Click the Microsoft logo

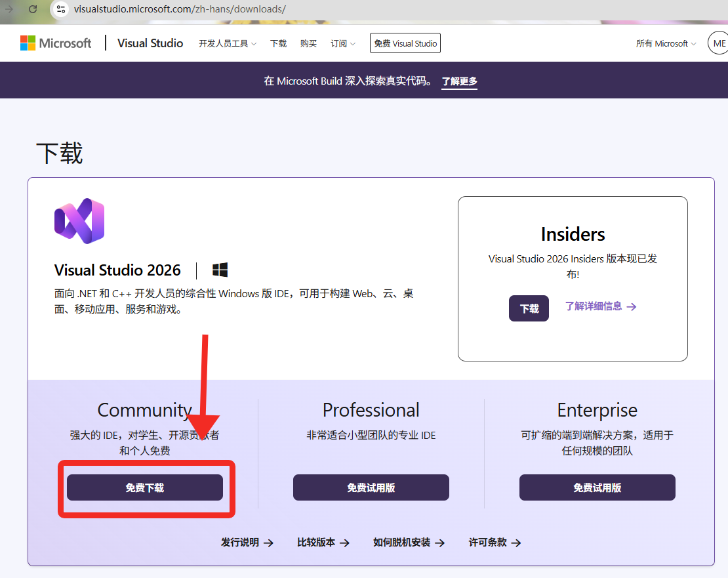point(56,43)
